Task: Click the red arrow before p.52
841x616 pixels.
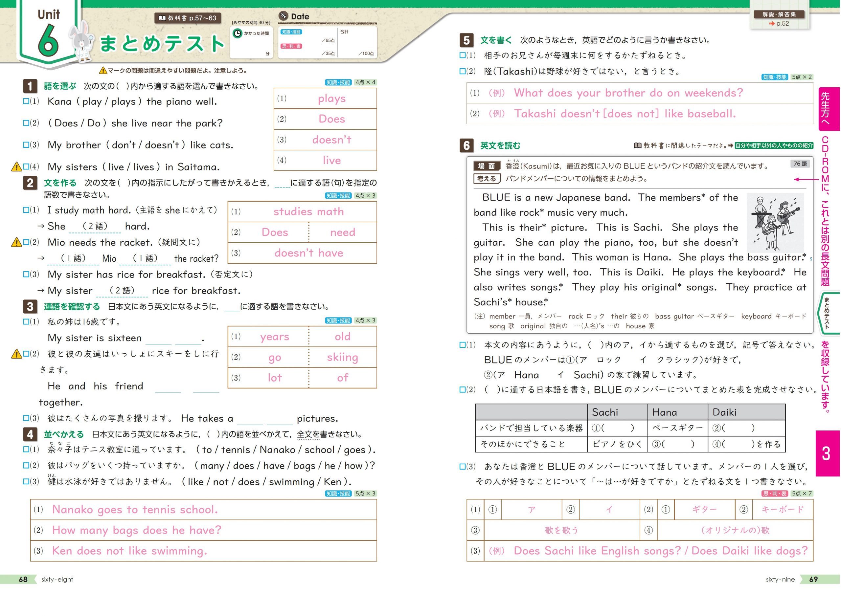Action: pos(772,24)
